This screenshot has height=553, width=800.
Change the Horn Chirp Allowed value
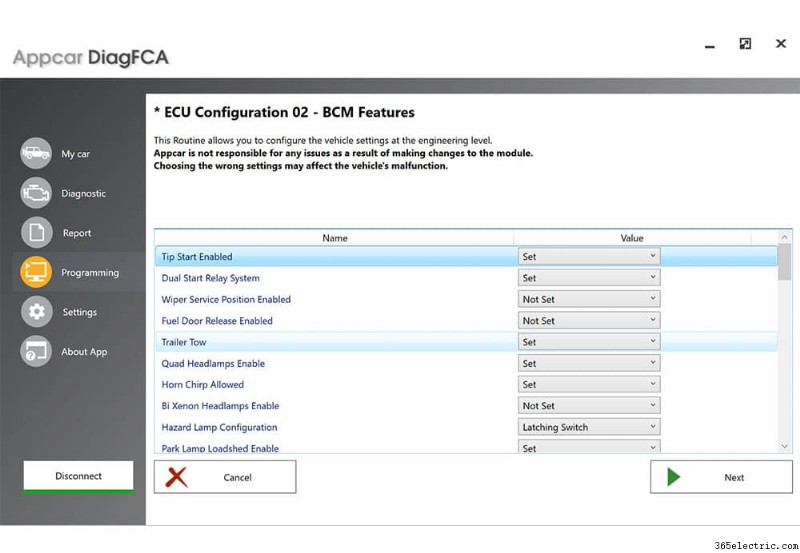pos(589,384)
